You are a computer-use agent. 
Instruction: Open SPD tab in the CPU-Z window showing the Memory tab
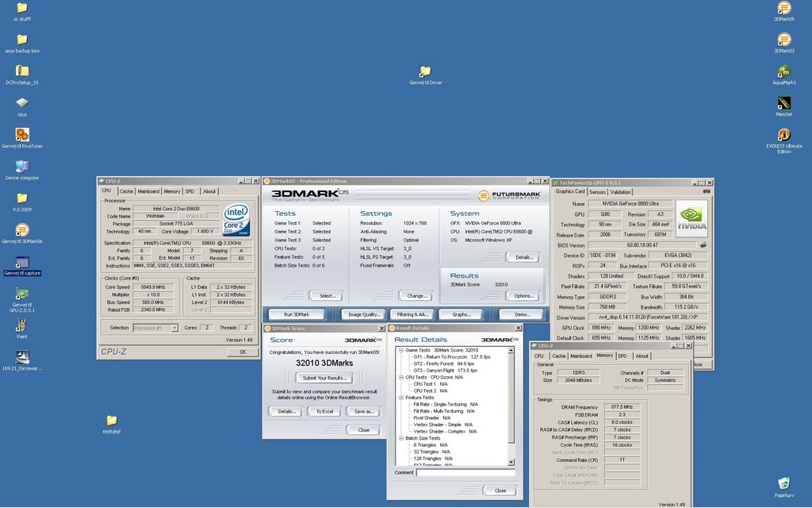(x=622, y=356)
